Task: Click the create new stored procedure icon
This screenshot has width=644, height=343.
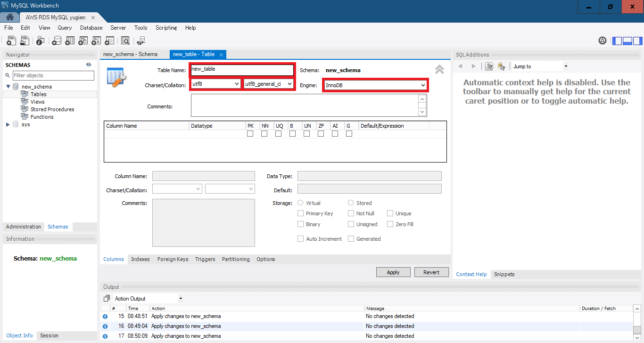Action: pyautogui.click(x=96, y=41)
